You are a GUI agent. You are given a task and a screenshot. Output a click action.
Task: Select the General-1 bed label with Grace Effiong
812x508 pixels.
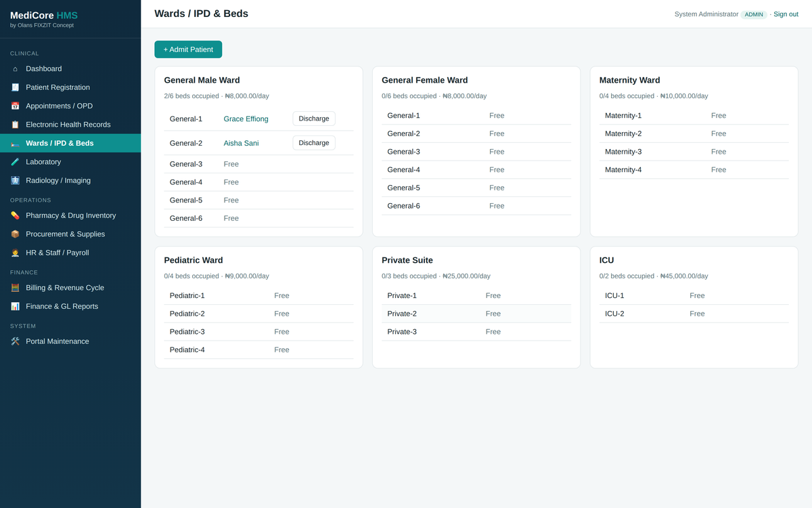pos(186,119)
